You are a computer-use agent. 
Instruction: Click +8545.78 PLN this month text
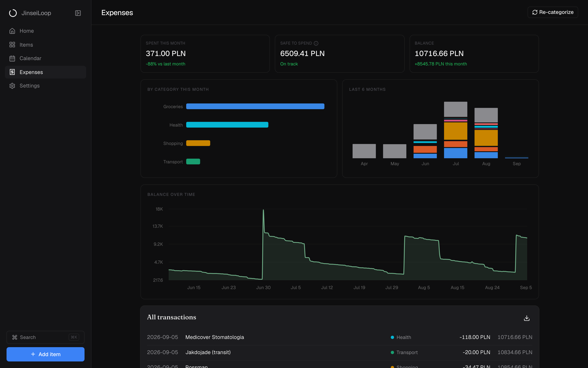(x=441, y=64)
